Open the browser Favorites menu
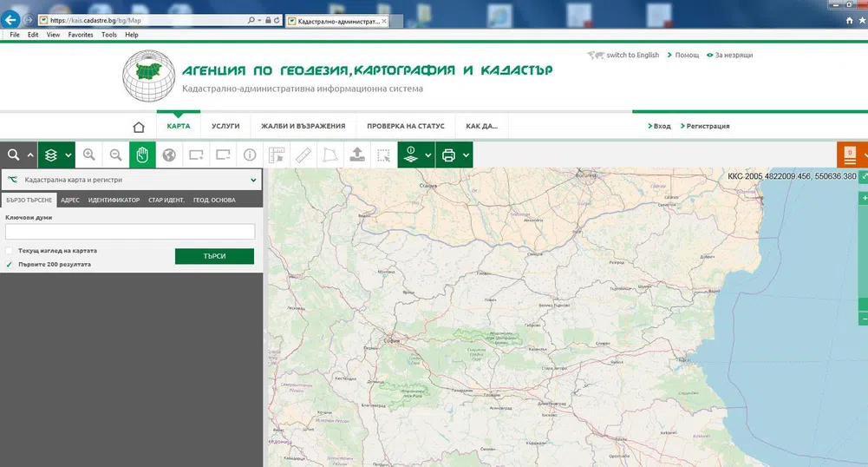 pyautogui.click(x=81, y=35)
